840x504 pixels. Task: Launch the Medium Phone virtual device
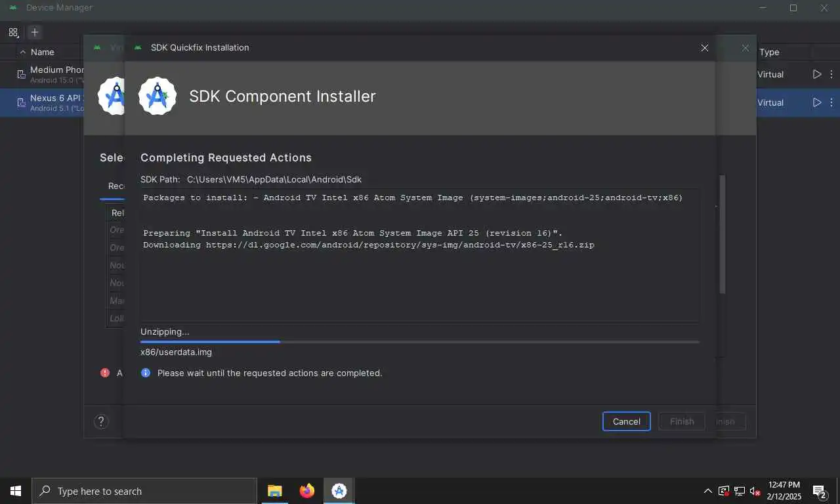817,74
